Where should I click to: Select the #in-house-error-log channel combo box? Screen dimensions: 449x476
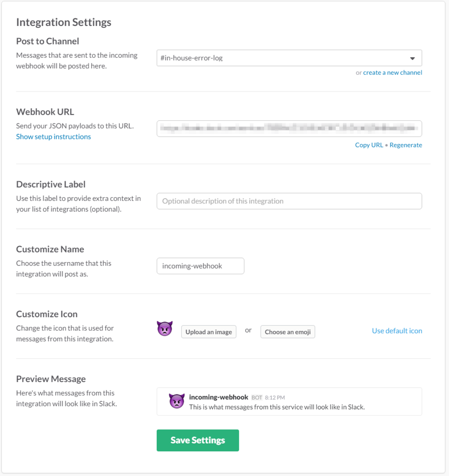pos(279,58)
